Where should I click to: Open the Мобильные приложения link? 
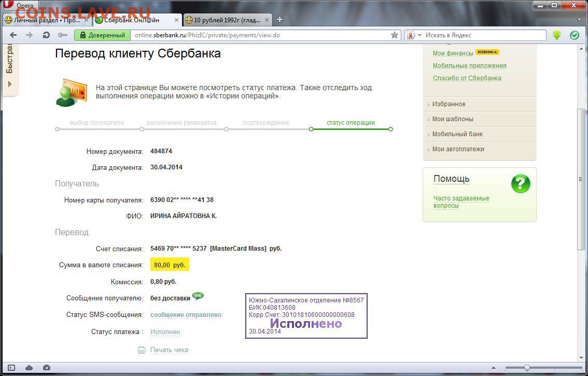(469, 66)
